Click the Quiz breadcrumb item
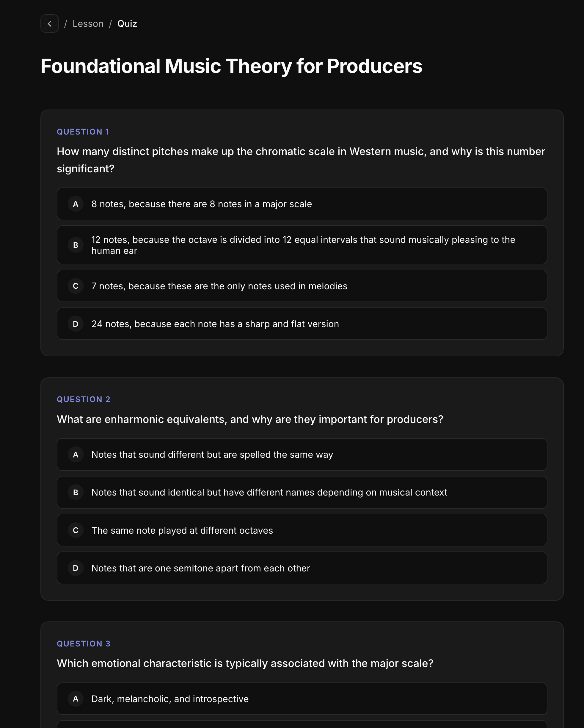Viewport: 584px width, 728px height. (127, 24)
